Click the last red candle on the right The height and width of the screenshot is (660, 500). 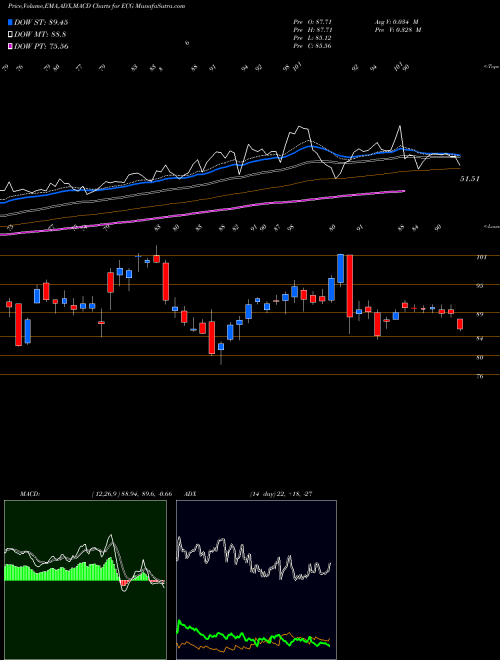click(460, 324)
